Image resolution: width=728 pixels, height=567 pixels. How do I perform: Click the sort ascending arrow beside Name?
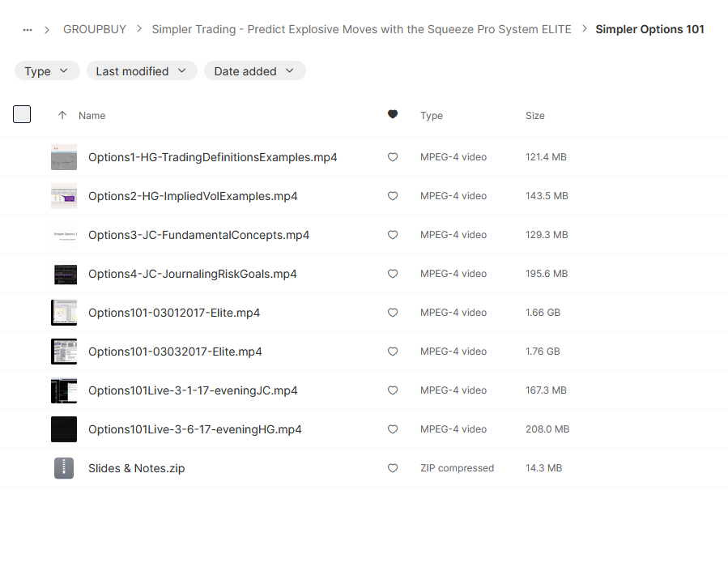tap(62, 115)
